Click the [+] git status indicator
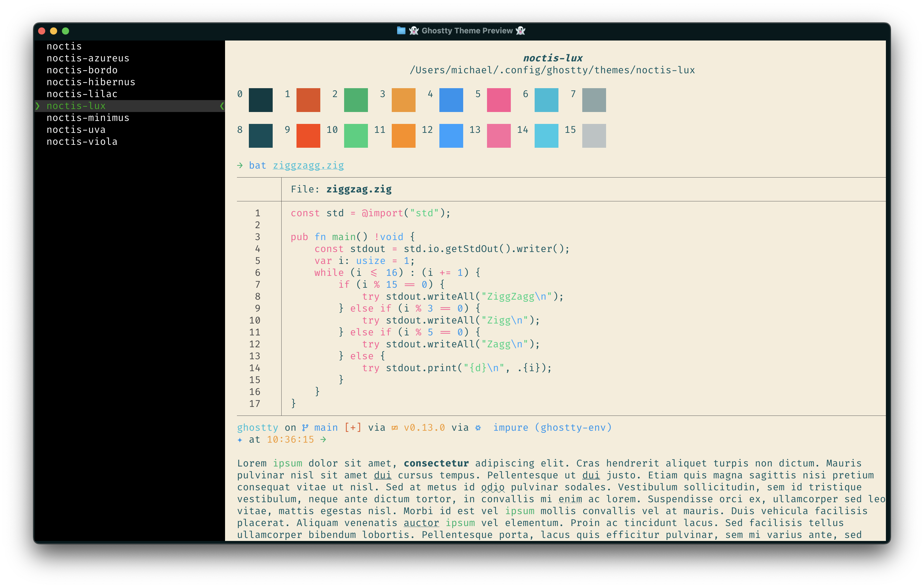Screen dimensions: 924x588 [353, 427]
